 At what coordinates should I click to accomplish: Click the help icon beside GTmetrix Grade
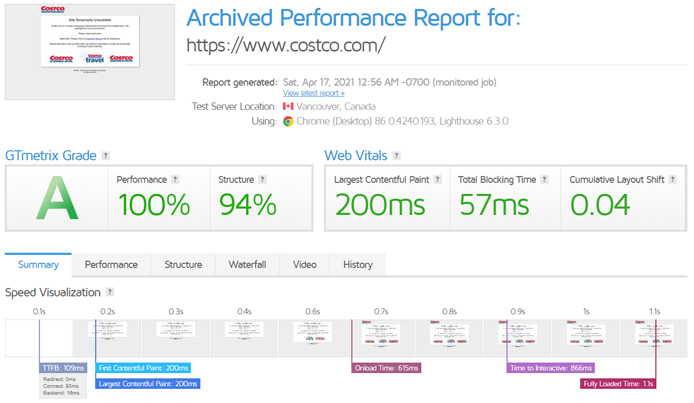click(x=105, y=156)
